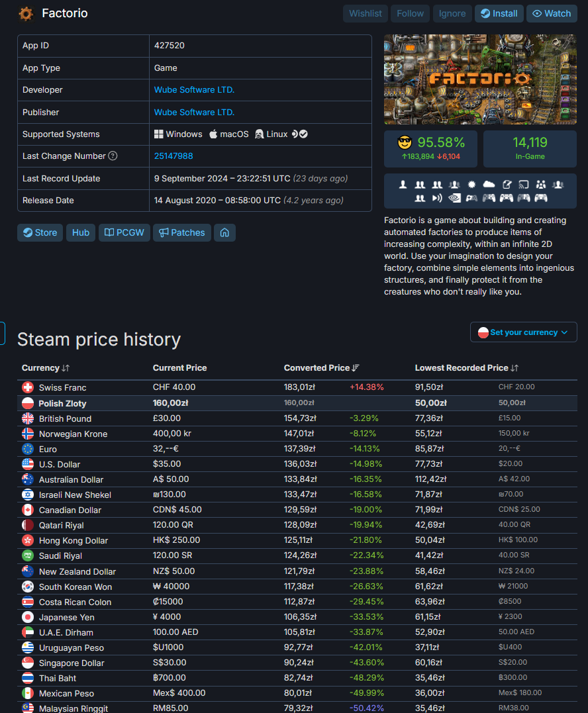This screenshot has height=713, width=588.
Task: Sort by Lowest Recorded Price column
Action: pyautogui.click(x=467, y=368)
